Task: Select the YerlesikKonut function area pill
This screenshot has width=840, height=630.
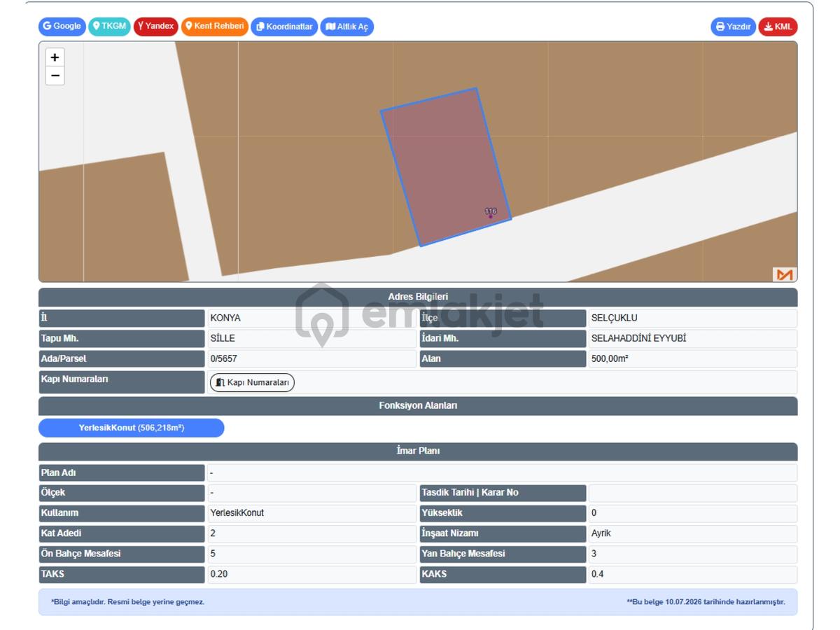Action: [x=132, y=428]
